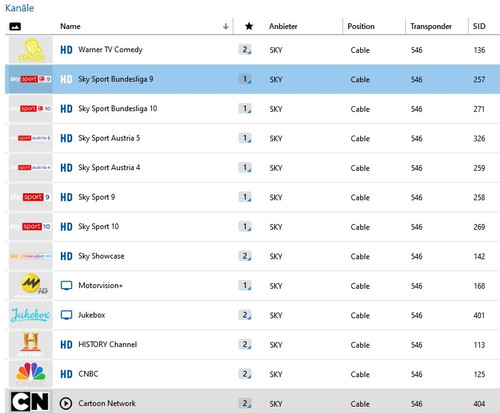This screenshot has width=500, height=413.
Task: Open favorites badge for Warner TV Comedy
Action: (245, 50)
